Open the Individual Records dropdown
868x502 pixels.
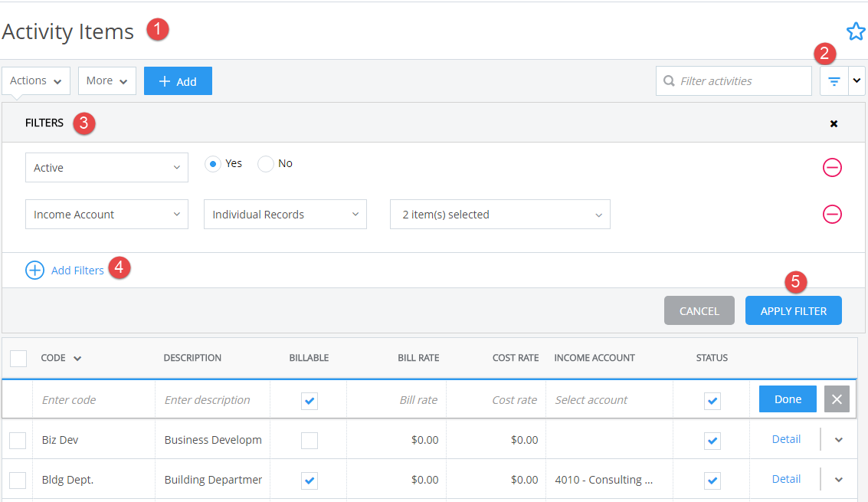click(284, 214)
